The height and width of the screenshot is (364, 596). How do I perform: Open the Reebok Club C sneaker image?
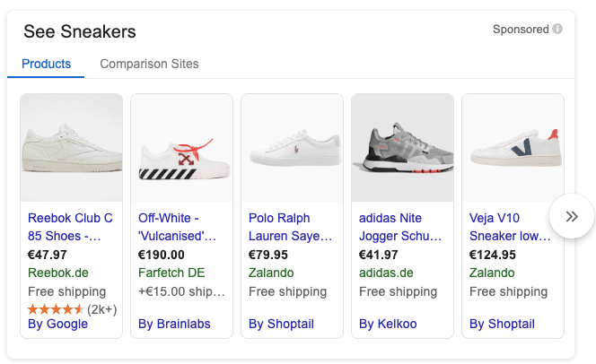click(71, 148)
